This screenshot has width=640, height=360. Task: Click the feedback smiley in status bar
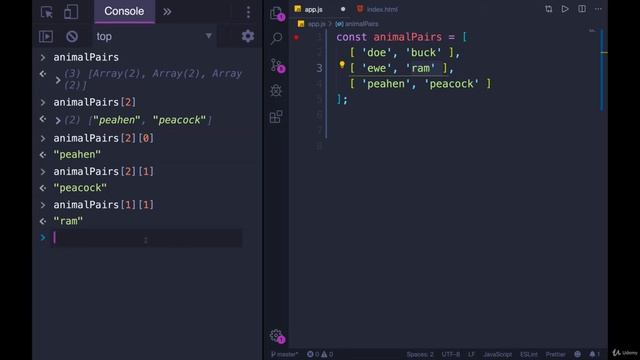(x=577, y=354)
